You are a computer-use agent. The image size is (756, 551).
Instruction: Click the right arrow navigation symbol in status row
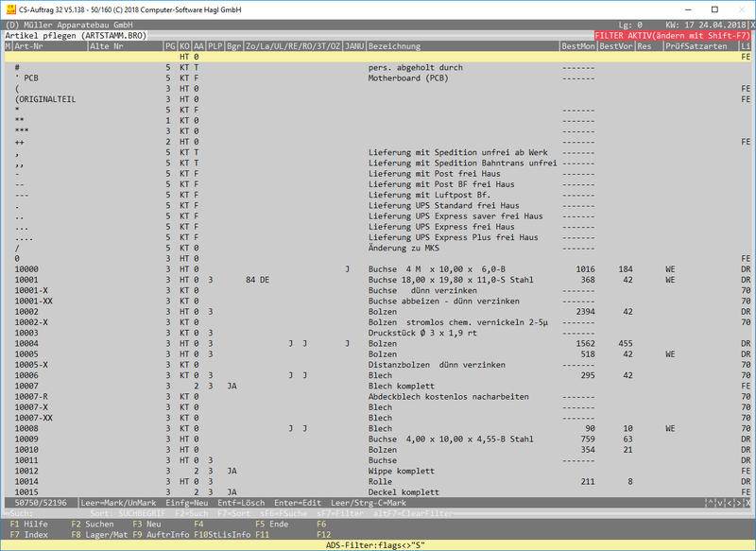coord(739,503)
